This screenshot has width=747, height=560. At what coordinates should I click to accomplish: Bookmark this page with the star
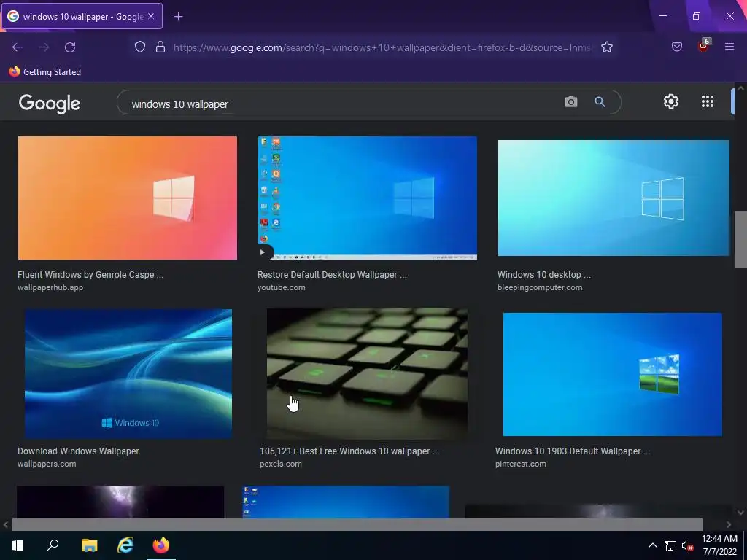point(606,47)
